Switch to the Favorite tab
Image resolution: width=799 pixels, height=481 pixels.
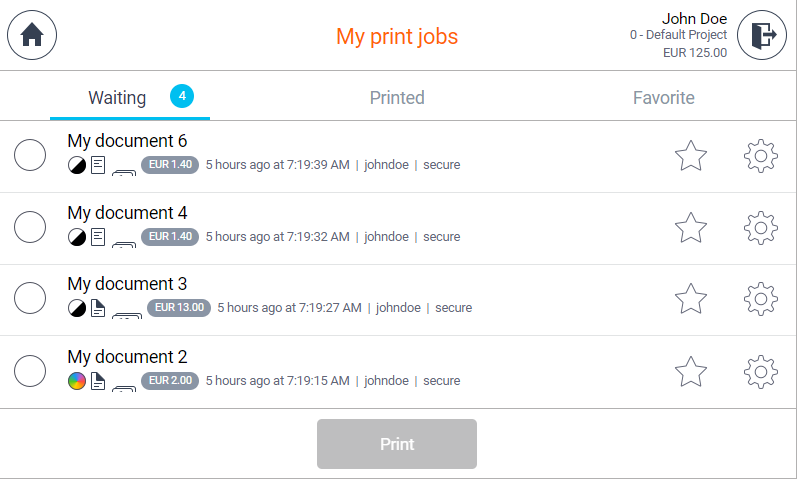pos(663,98)
